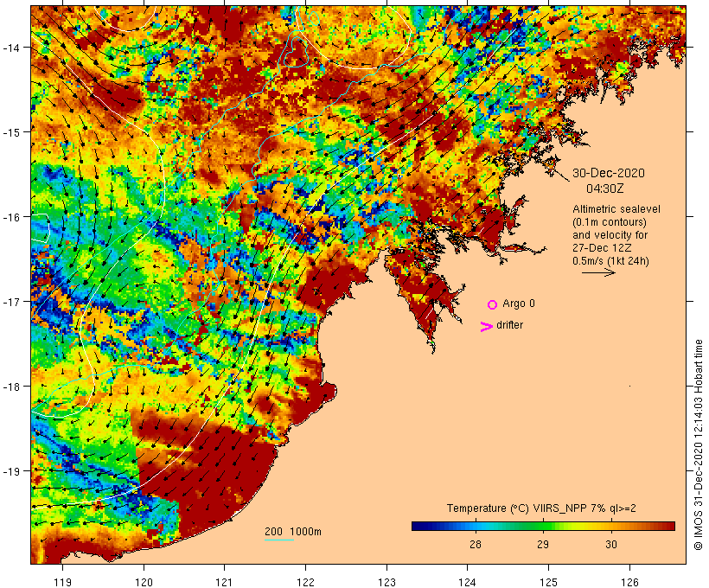Click the '30-Dec-2020' date text
This screenshot has width=709, height=588.
click(609, 173)
